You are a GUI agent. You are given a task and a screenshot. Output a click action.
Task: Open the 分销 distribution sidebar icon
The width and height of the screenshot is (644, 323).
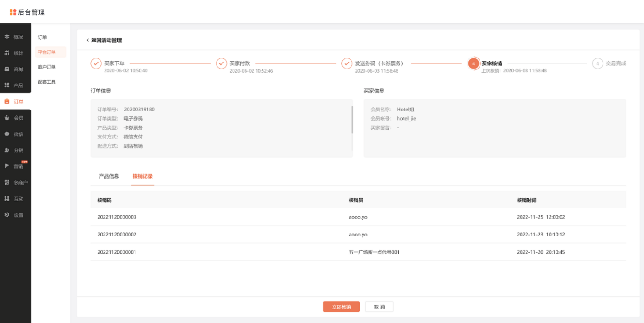coord(7,150)
